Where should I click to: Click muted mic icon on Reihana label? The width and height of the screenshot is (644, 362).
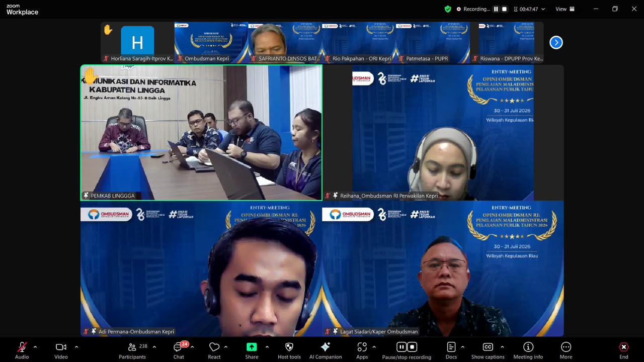[328, 196]
